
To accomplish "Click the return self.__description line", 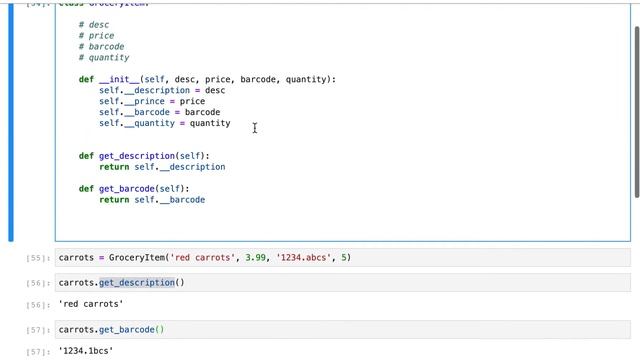I will [162, 167].
